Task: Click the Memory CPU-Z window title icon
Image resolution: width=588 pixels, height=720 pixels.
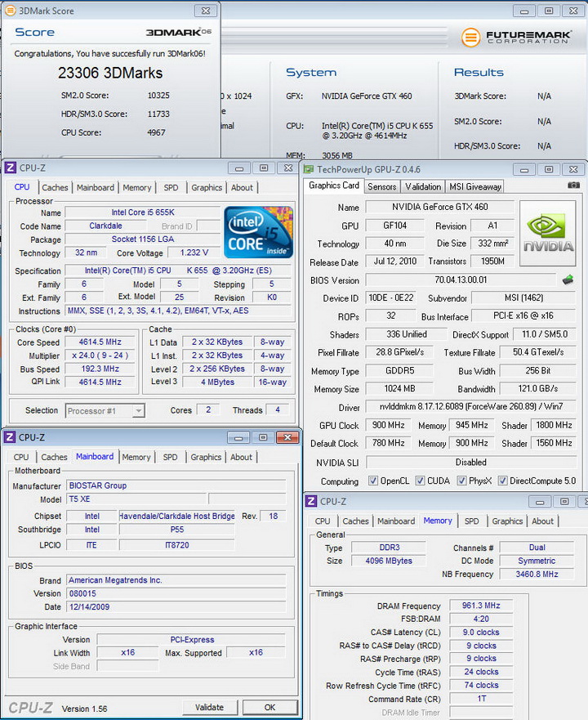Action: [x=311, y=501]
